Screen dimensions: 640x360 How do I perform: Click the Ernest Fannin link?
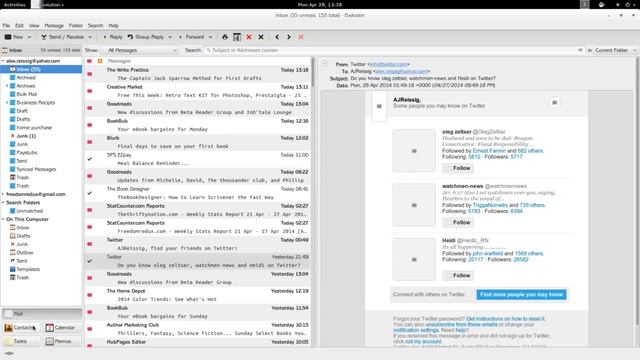point(489,151)
